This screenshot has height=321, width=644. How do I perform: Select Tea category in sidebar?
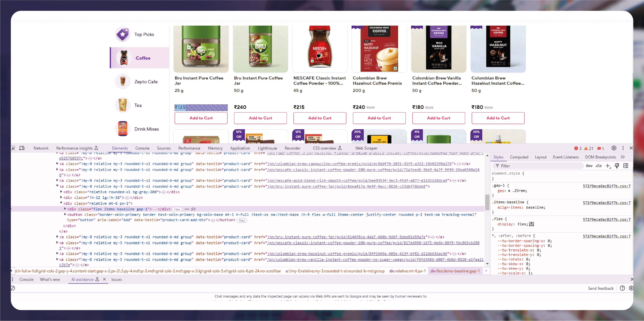[x=139, y=105]
